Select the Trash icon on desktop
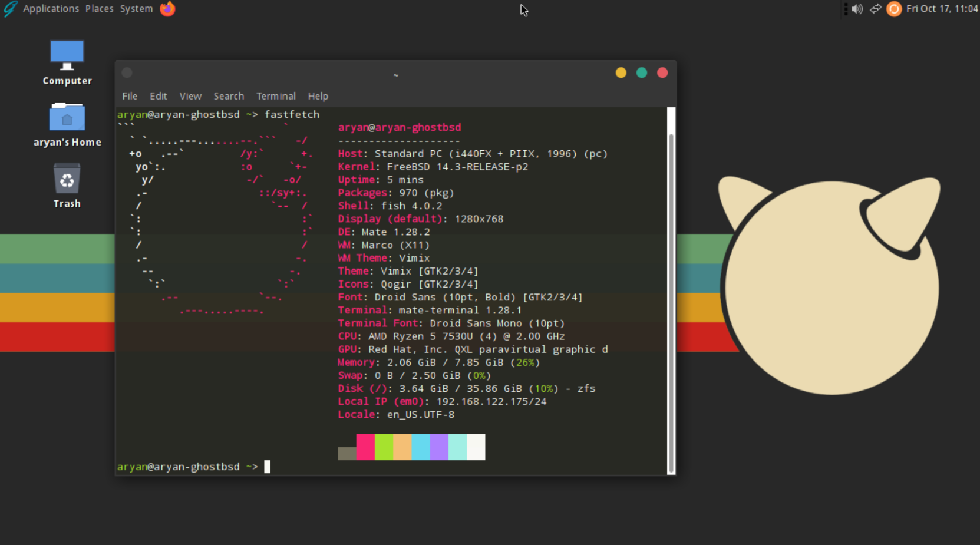Image resolution: width=980 pixels, height=545 pixels. coord(67,179)
